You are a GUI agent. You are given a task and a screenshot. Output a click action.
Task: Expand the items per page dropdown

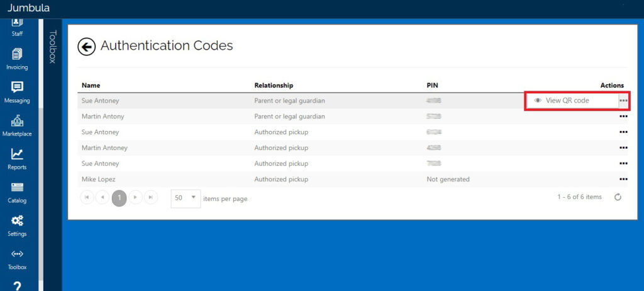pyautogui.click(x=186, y=198)
